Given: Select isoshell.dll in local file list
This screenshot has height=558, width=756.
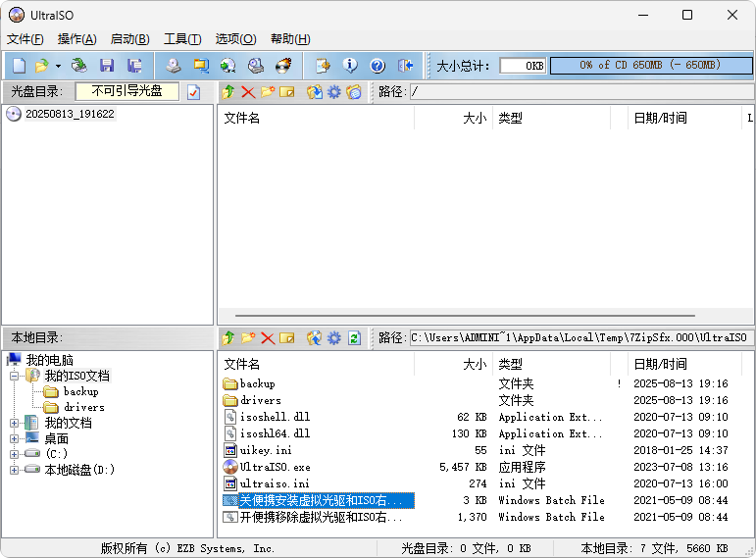Looking at the screenshot, I should point(275,417).
